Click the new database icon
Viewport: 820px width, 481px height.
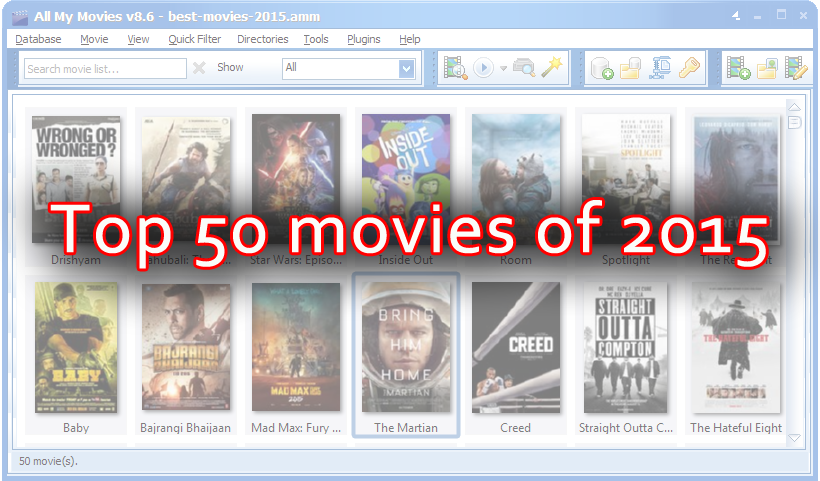tap(602, 68)
